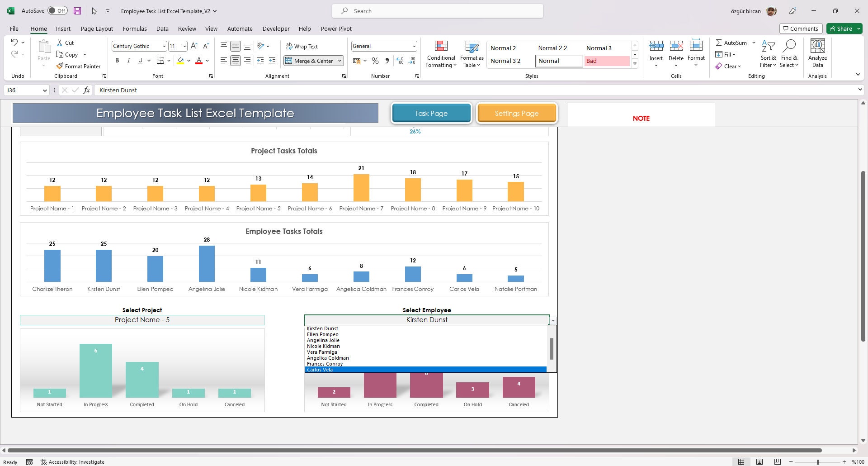Click the Format Painter icon
The width and height of the screenshot is (868, 466).
(60, 66)
